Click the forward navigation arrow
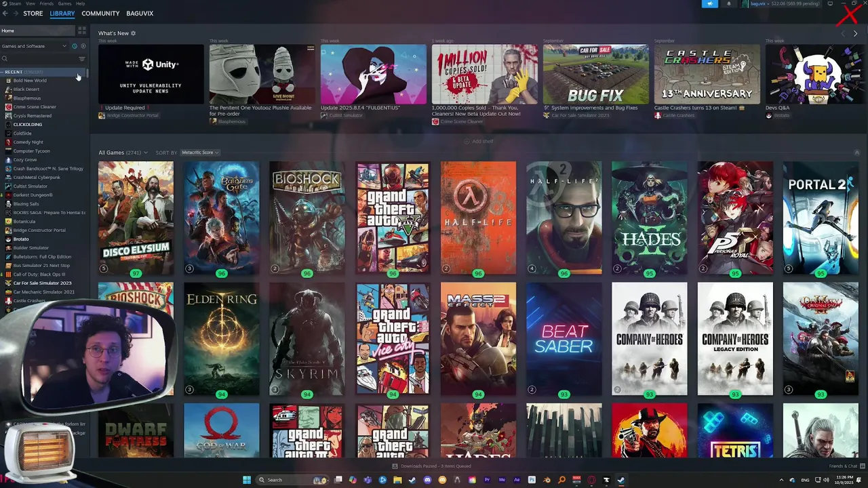The image size is (868, 488). (x=15, y=14)
